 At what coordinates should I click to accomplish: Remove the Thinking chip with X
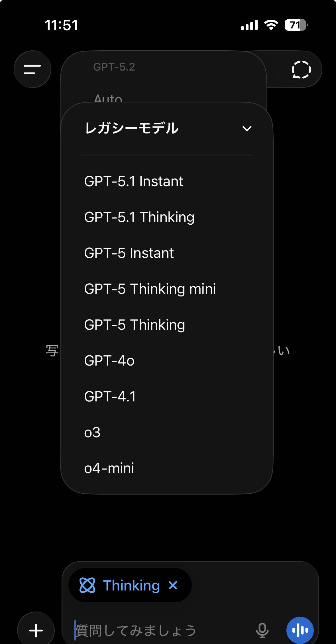click(173, 585)
